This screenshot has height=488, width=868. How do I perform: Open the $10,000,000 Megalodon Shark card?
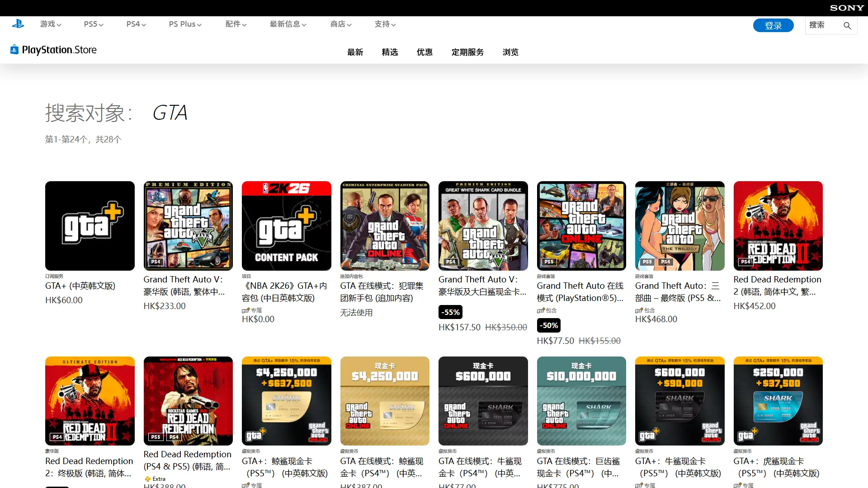pyautogui.click(x=581, y=401)
